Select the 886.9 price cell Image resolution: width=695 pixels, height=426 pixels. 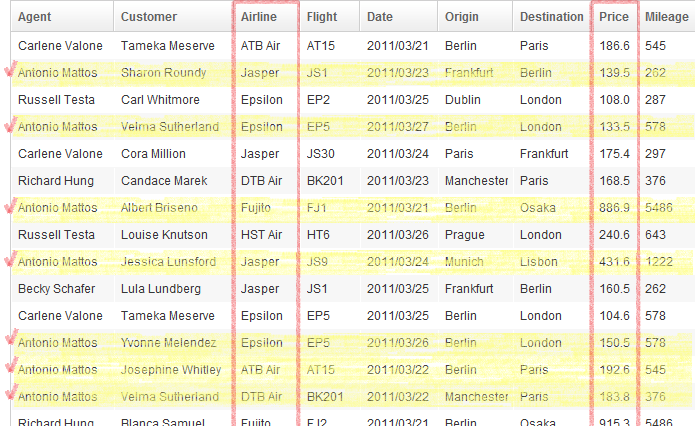click(614, 208)
